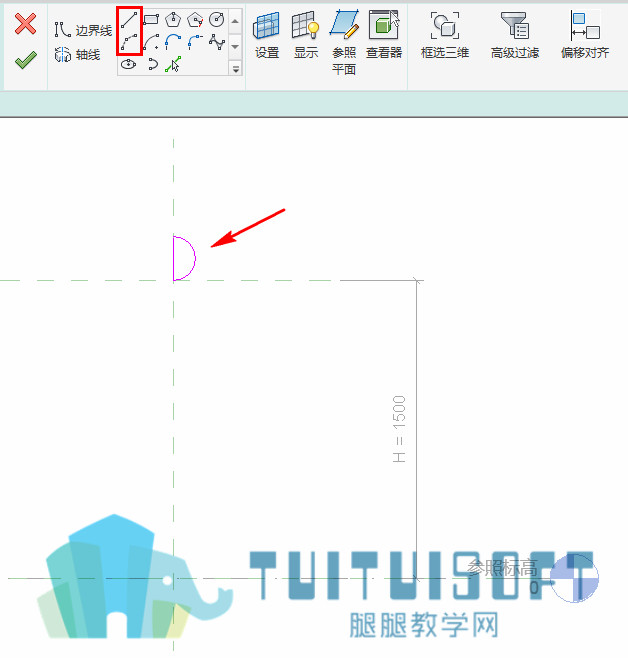The image size is (628, 658).
Task: Click the 参照标高 level label
Action: click(503, 568)
